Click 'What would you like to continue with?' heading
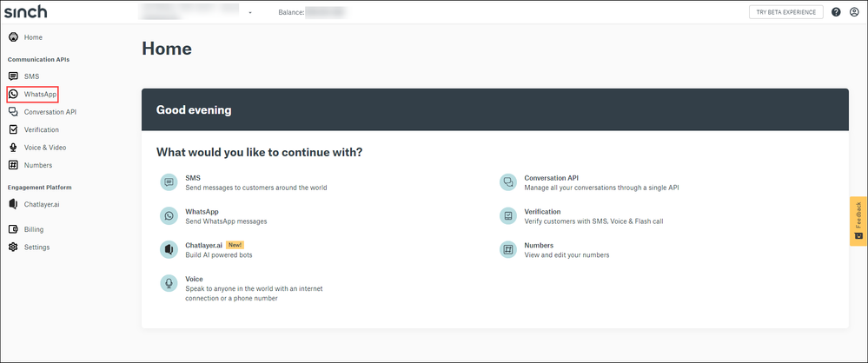 [260, 152]
